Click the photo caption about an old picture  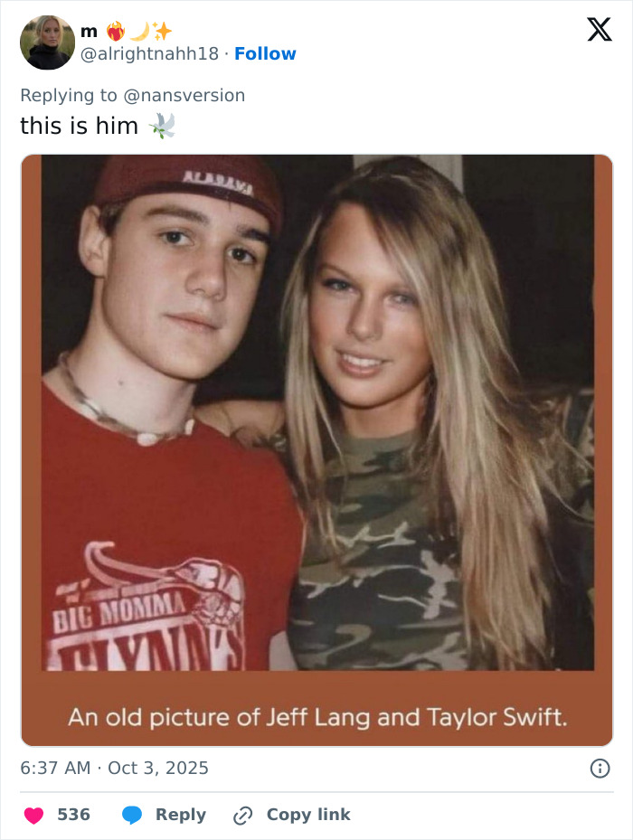tap(316, 718)
